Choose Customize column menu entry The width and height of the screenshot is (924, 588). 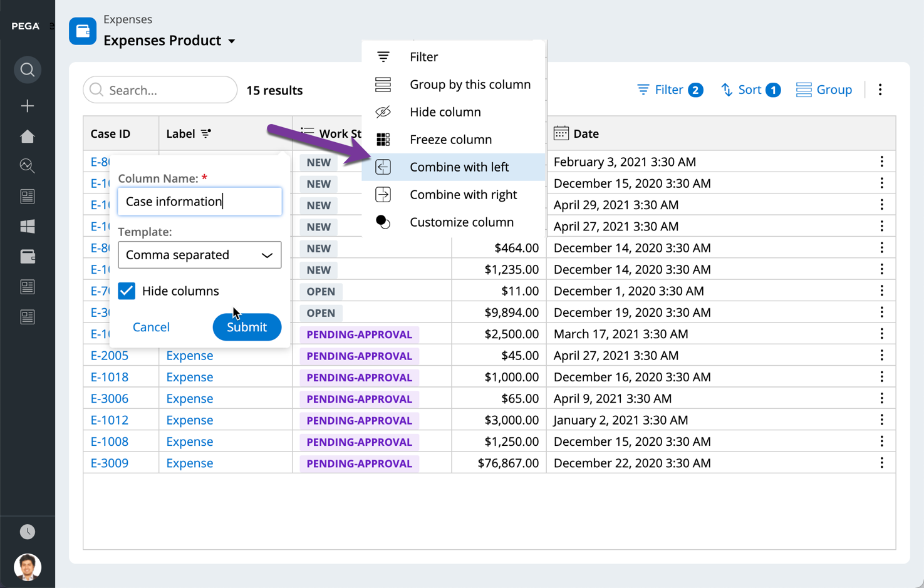(x=454, y=222)
